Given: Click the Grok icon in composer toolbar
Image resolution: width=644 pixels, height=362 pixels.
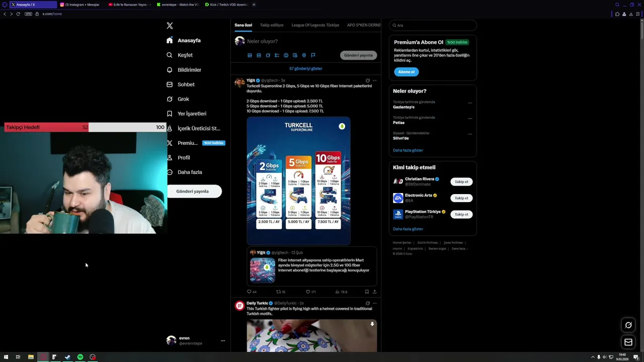Looking at the screenshot, I should coord(268,55).
